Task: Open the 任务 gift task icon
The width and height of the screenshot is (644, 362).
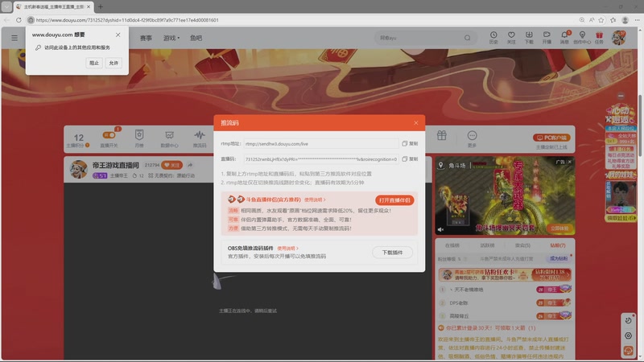Action: click(x=599, y=37)
